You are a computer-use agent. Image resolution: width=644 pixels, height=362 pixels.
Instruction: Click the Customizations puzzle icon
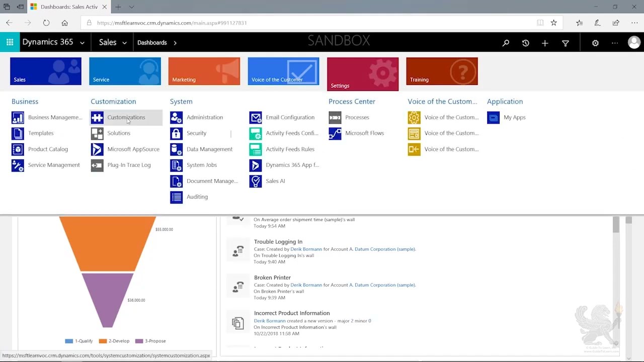97,118
